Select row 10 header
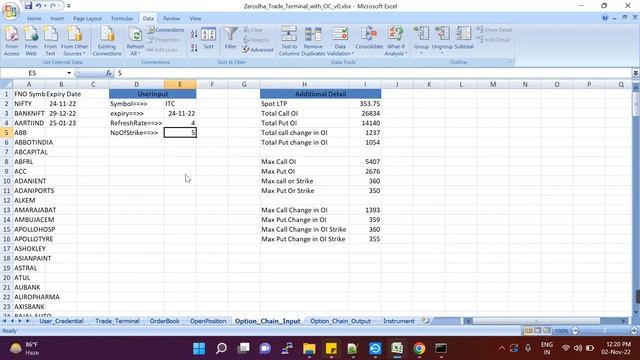The height and width of the screenshot is (360, 640). click(7, 181)
